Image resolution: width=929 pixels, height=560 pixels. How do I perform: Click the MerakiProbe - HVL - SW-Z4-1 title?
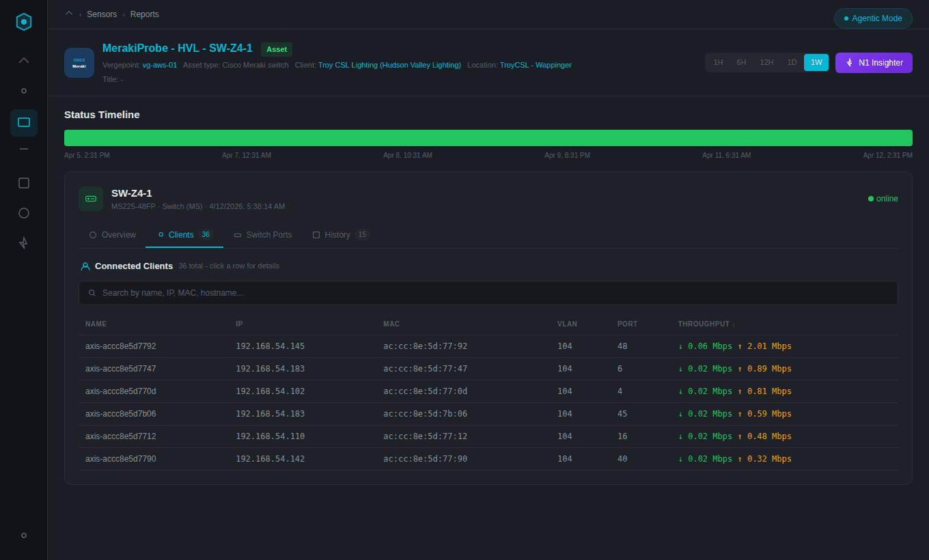pos(178,48)
